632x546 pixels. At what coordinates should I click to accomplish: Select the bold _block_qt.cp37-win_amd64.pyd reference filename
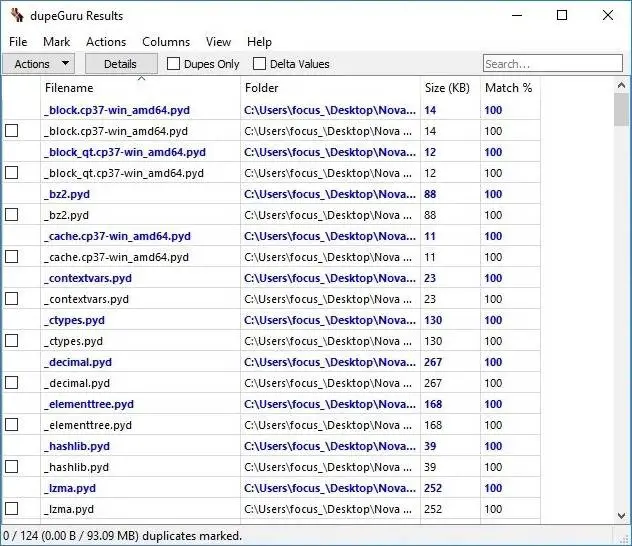tap(125, 152)
